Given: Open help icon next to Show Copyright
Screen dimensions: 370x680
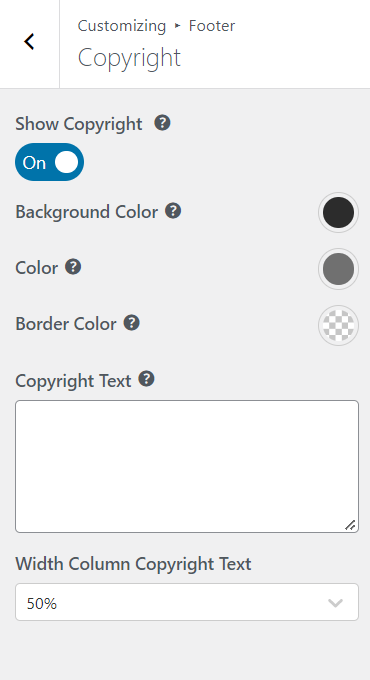Looking at the screenshot, I should pos(162,123).
